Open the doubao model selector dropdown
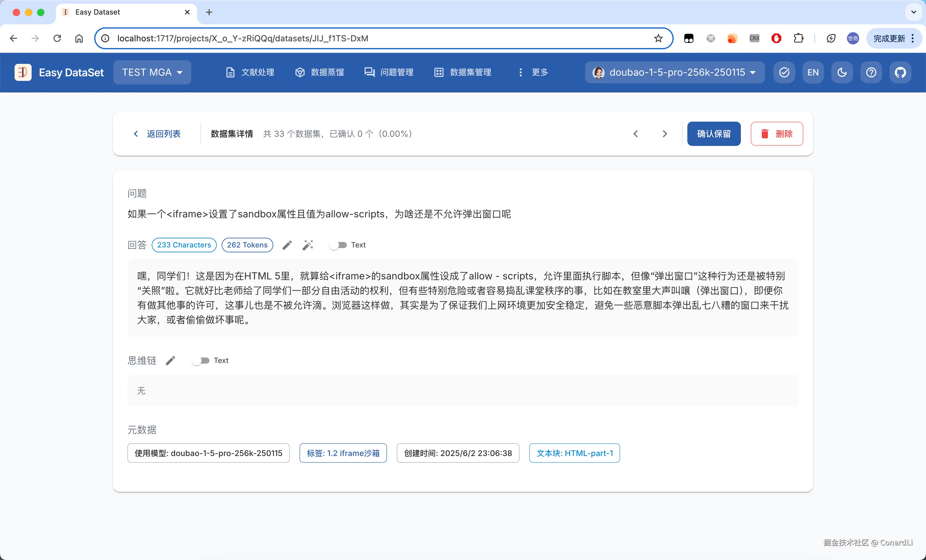The height and width of the screenshot is (560, 926). coord(675,72)
